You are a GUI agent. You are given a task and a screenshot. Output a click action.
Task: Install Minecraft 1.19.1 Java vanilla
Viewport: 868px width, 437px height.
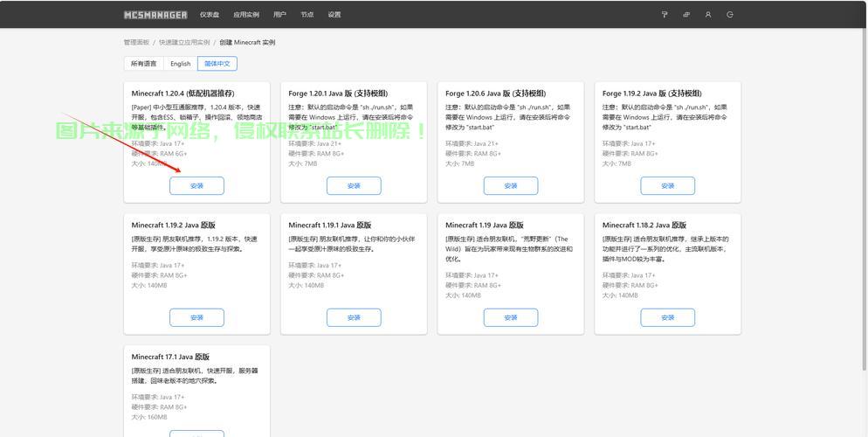tap(354, 318)
